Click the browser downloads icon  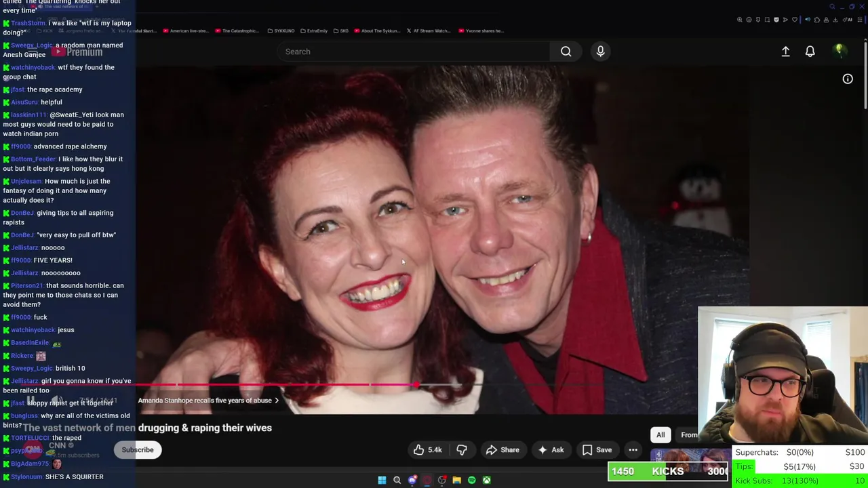point(835,20)
